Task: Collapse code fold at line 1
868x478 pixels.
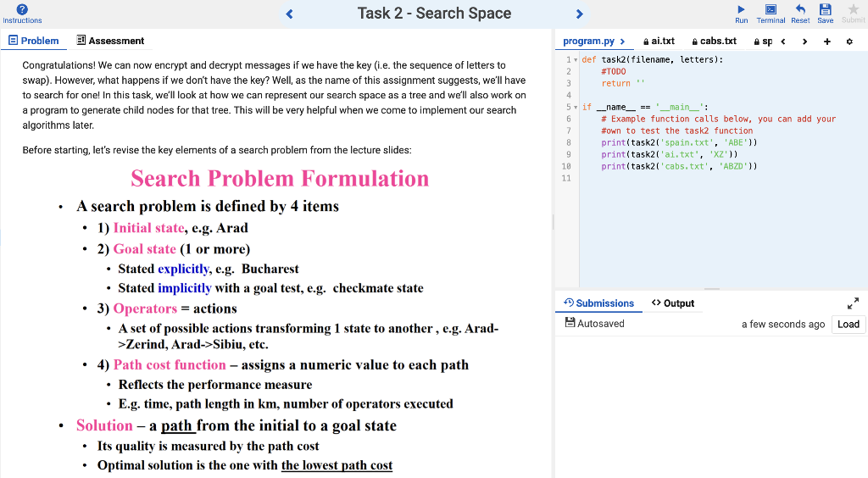Action: (576, 59)
